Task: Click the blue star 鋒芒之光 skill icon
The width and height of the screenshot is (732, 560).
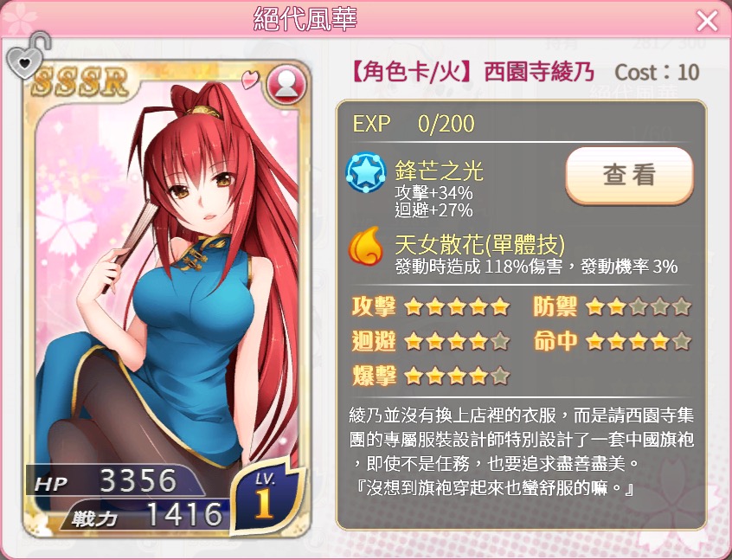Action: coord(365,172)
